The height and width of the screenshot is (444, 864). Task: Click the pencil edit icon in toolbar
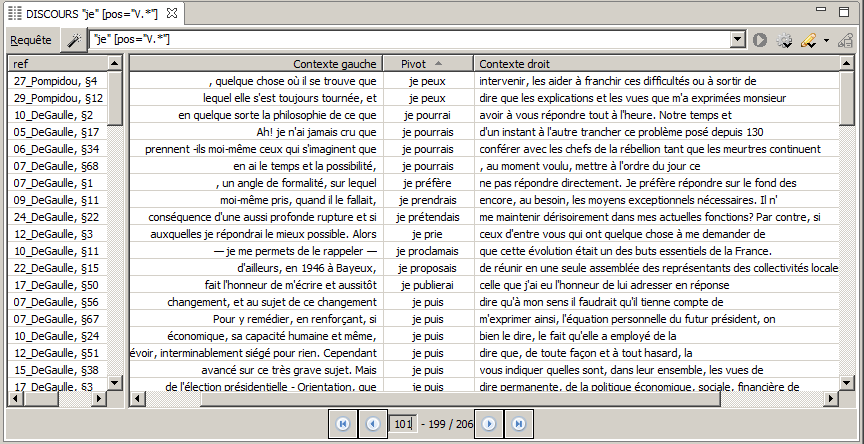(x=808, y=40)
